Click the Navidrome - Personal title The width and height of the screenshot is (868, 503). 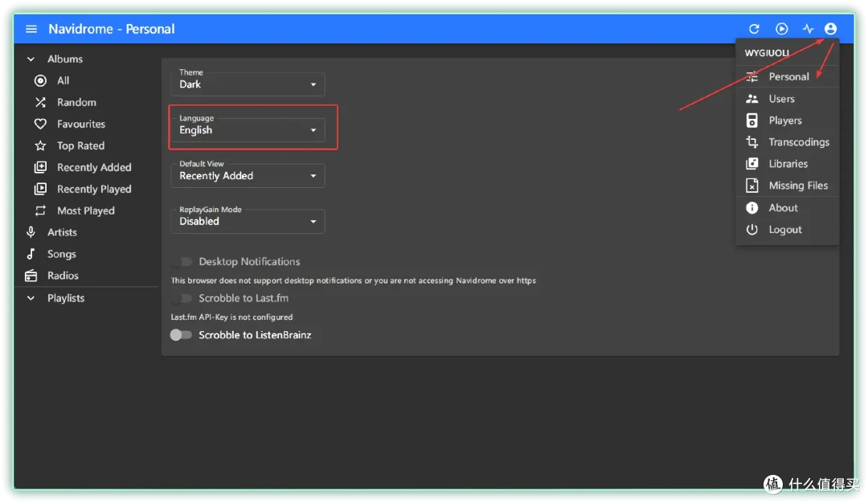[111, 29]
